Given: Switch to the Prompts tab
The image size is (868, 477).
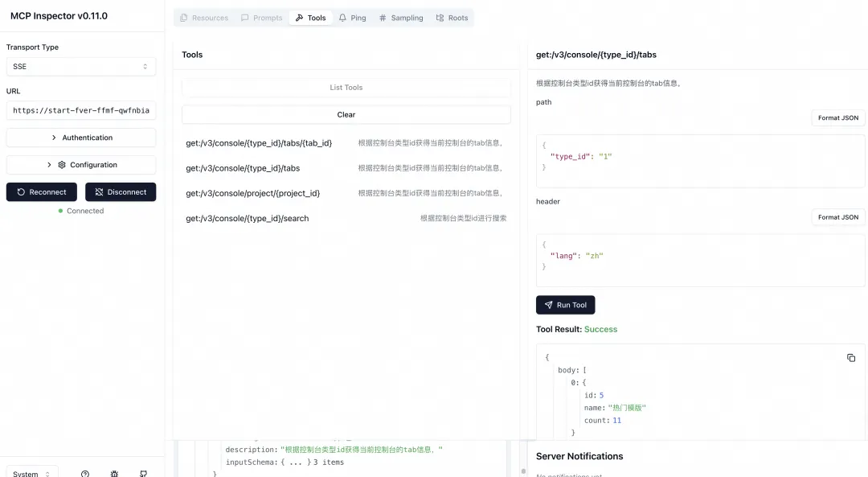Looking at the screenshot, I should (x=262, y=18).
